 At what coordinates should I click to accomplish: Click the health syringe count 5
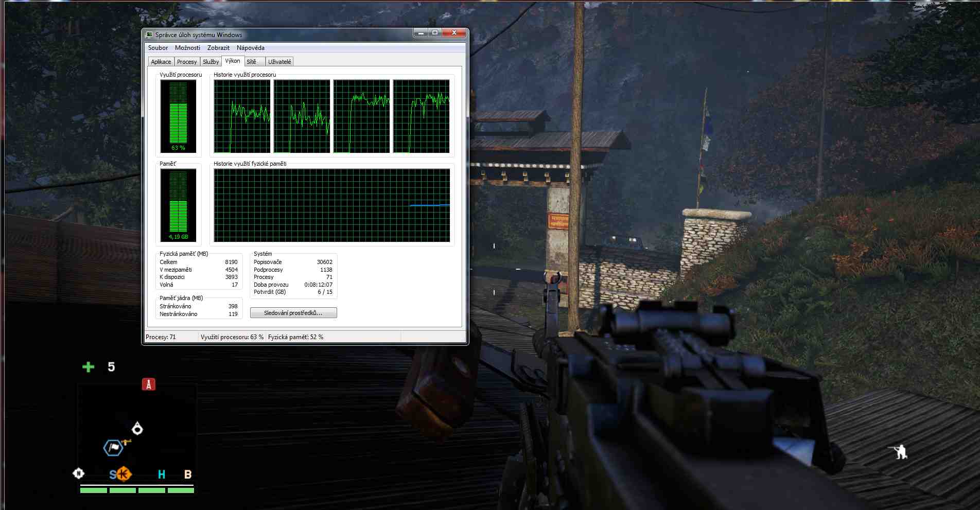pyautogui.click(x=111, y=367)
